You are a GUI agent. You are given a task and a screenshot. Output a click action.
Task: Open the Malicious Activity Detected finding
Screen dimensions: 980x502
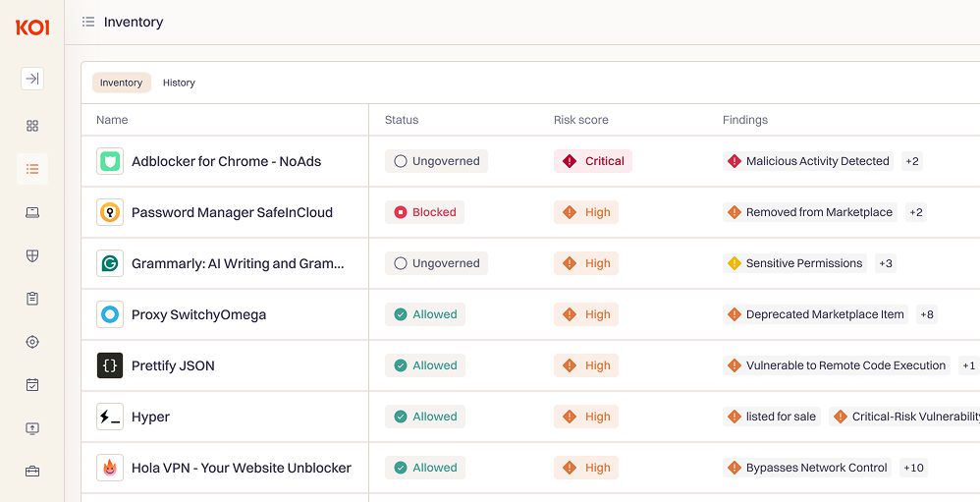[x=808, y=161]
